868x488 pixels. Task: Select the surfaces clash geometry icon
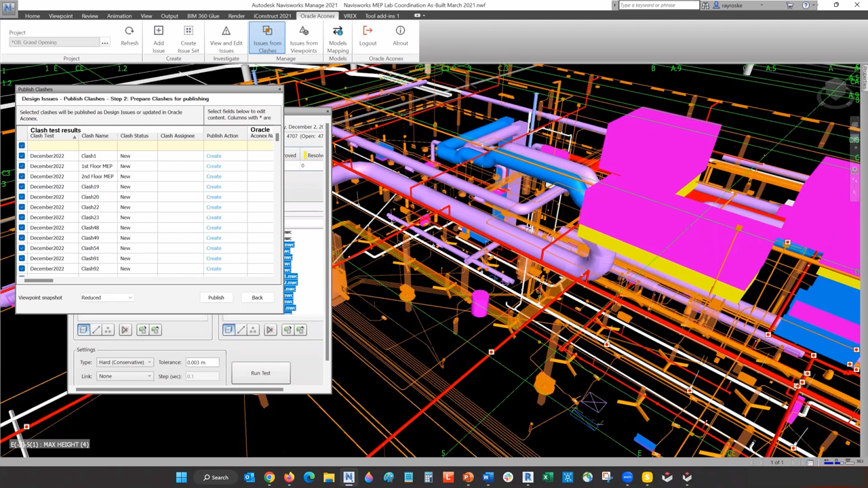(83, 329)
